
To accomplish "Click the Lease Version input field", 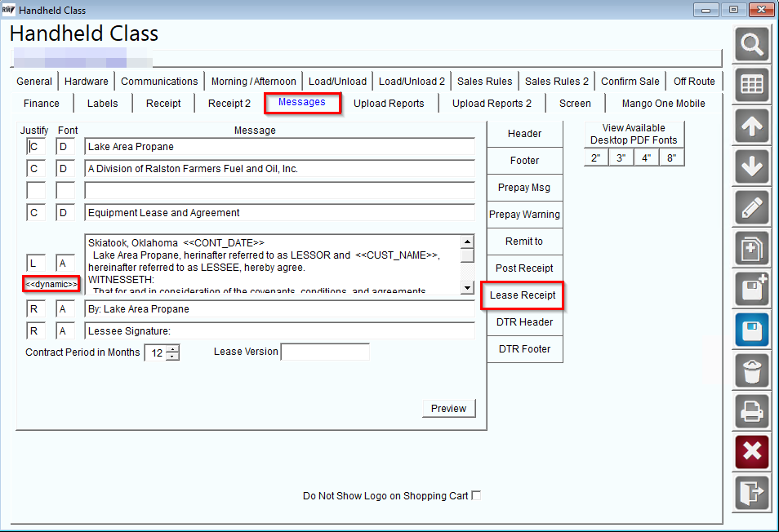I will [325, 352].
